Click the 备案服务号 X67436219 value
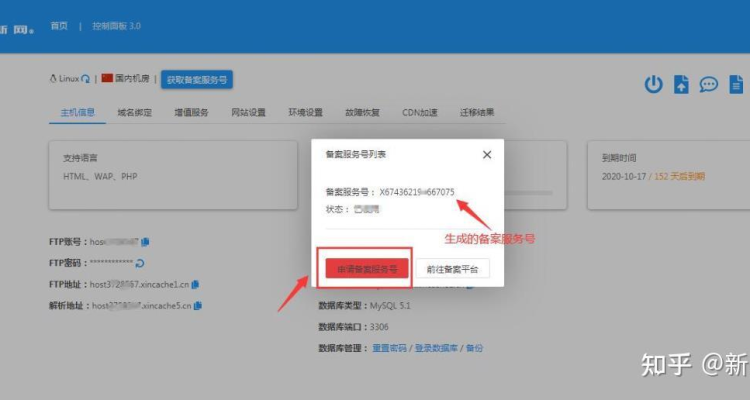 [x=417, y=192]
